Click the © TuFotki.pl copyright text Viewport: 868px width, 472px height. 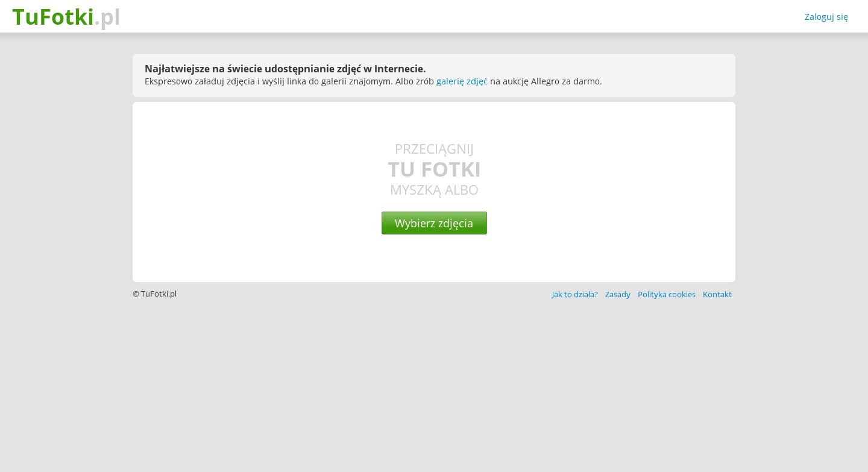(x=155, y=294)
